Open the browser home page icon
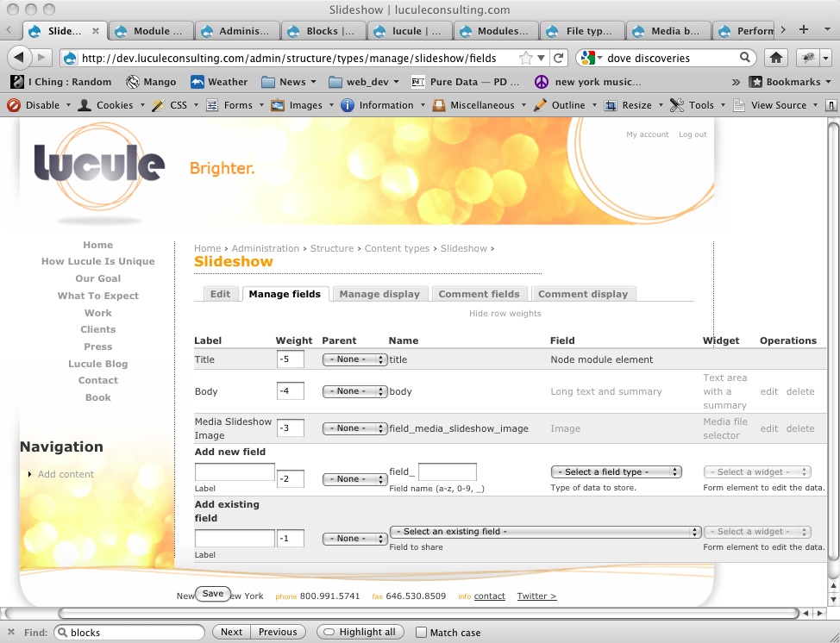Viewport: 840px width, 643px height. click(x=775, y=57)
